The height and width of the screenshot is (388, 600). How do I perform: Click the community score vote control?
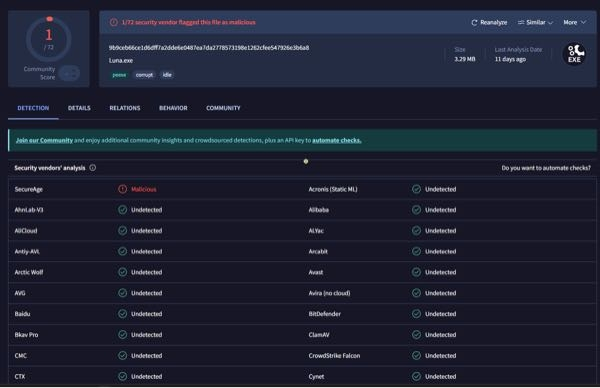click(x=70, y=73)
